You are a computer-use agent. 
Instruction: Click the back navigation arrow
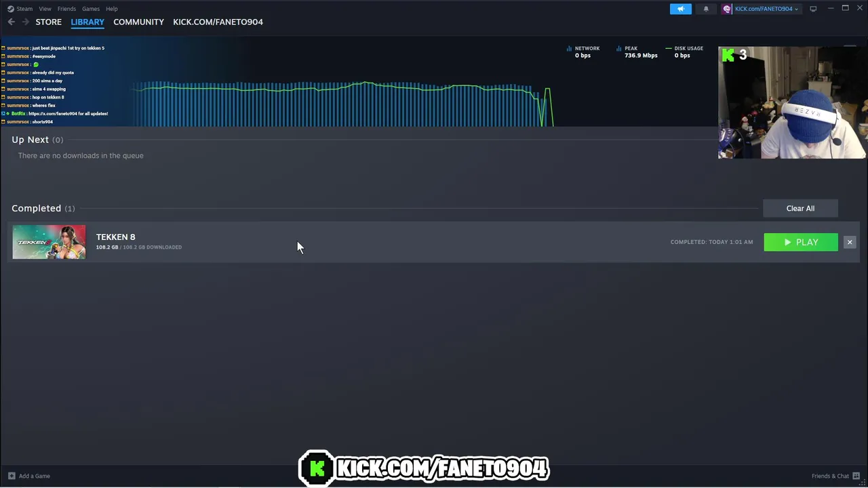click(12, 22)
